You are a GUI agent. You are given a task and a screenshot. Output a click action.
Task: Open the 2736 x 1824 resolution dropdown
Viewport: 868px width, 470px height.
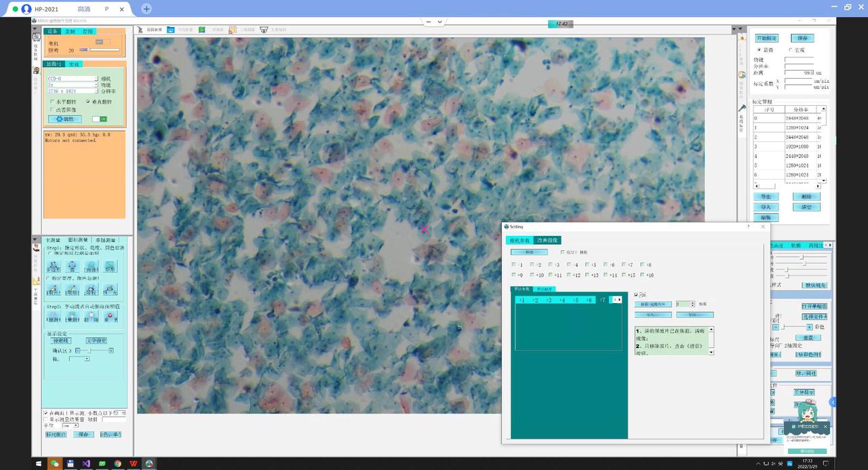point(73,91)
